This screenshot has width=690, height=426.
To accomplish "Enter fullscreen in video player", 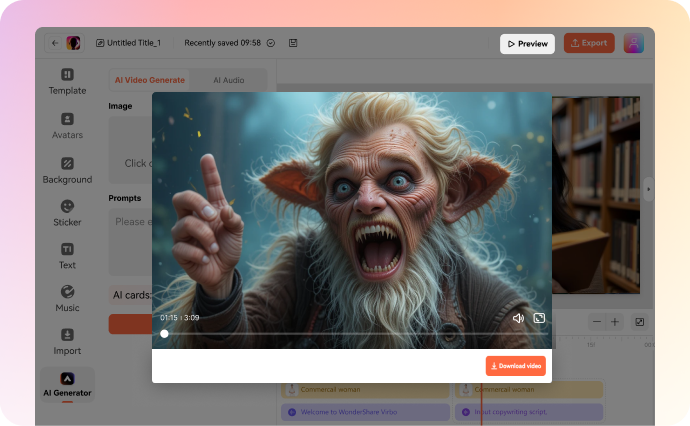I will [539, 318].
